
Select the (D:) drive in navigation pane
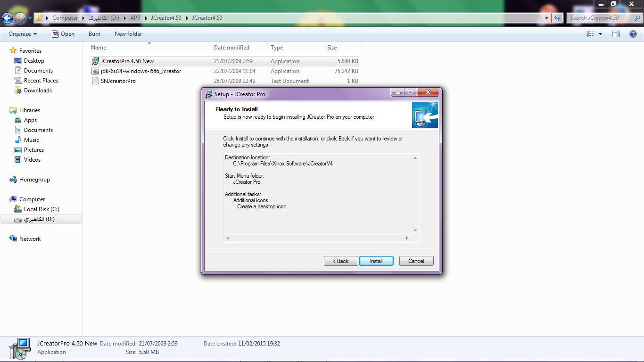click(x=41, y=219)
